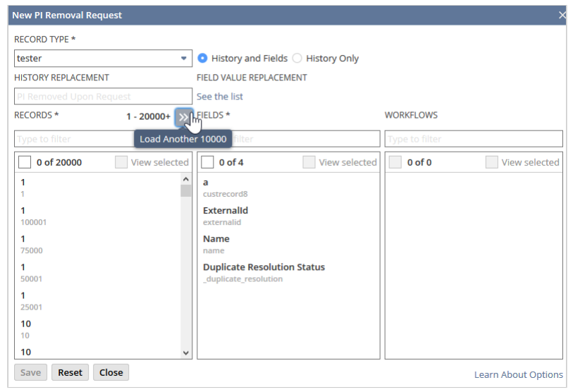The image size is (573, 392).
Task: Enable View selected for Records list
Action: (122, 162)
